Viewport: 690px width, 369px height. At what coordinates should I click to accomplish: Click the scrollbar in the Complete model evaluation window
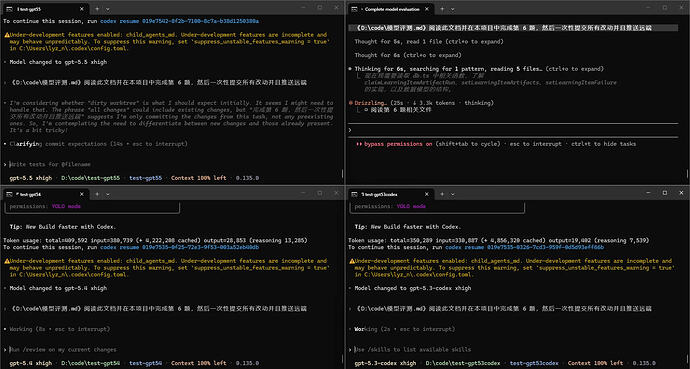688,174
